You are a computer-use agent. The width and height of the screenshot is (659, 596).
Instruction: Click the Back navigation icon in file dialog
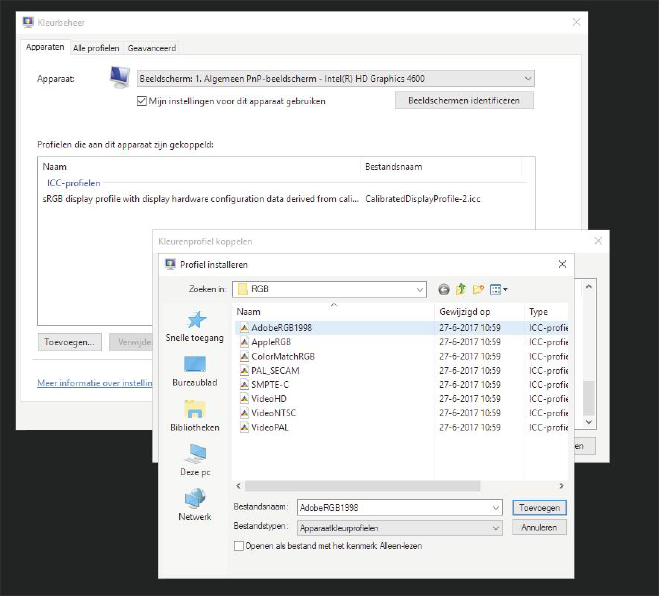tap(444, 290)
